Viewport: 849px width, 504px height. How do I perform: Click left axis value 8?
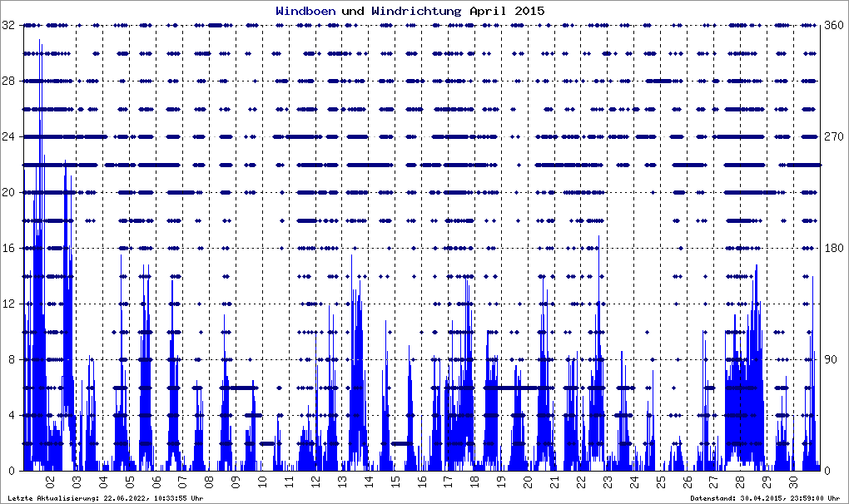click(x=12, y=359)
